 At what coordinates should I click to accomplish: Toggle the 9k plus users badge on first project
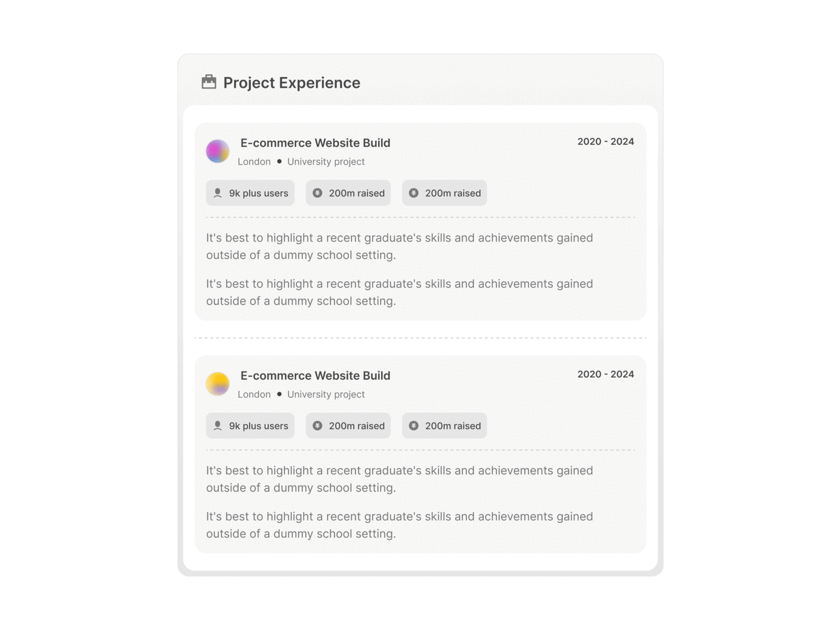point(250,192)
